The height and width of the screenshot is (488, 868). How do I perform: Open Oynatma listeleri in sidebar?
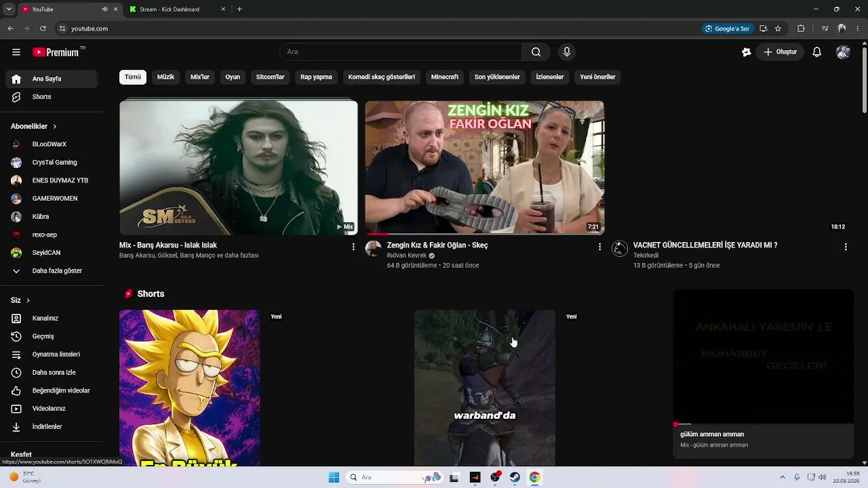coord(52,354)
